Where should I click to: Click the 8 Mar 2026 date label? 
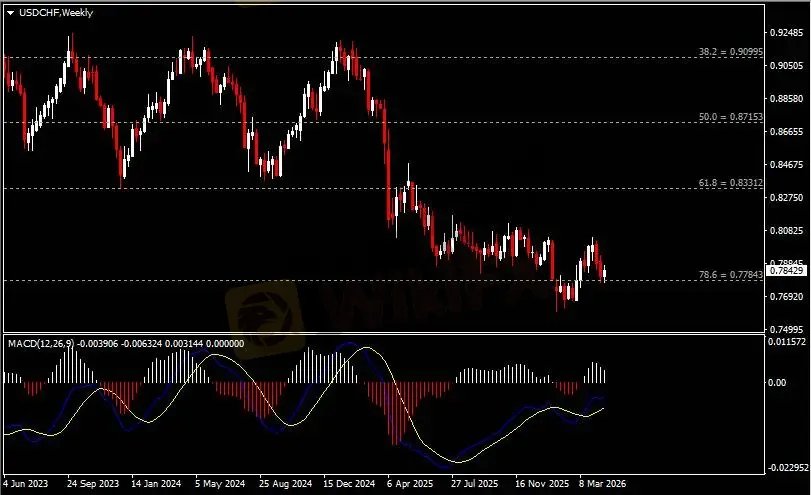point(604,483)
